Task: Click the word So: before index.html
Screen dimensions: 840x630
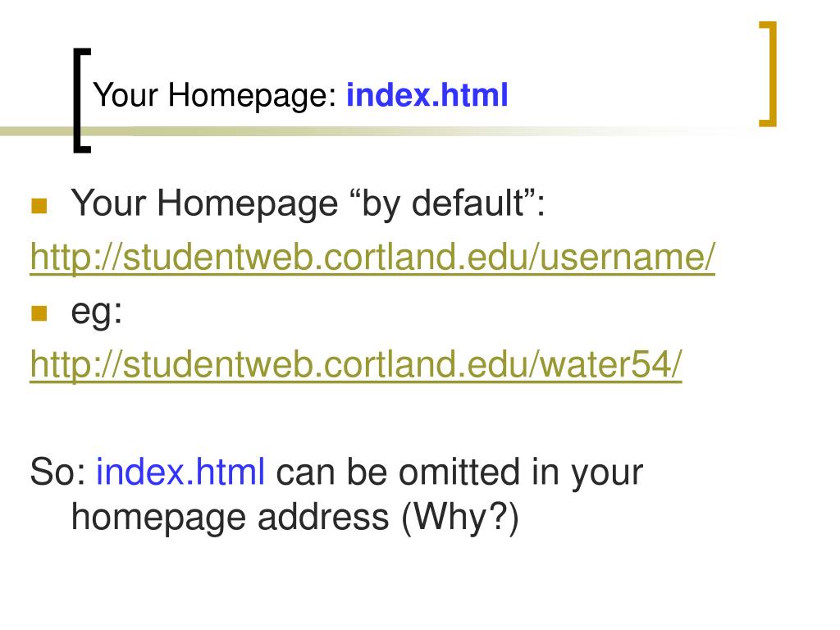Action: coord(57,472)
